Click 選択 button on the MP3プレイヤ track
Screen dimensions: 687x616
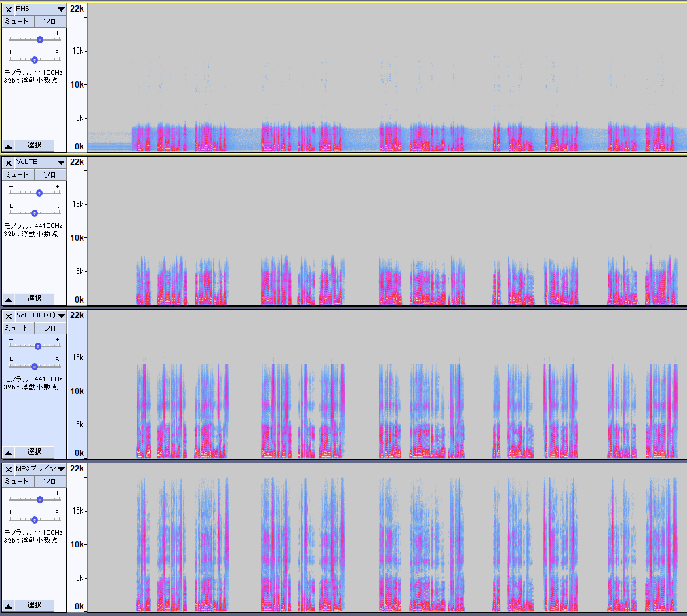[x=35, y=605]
